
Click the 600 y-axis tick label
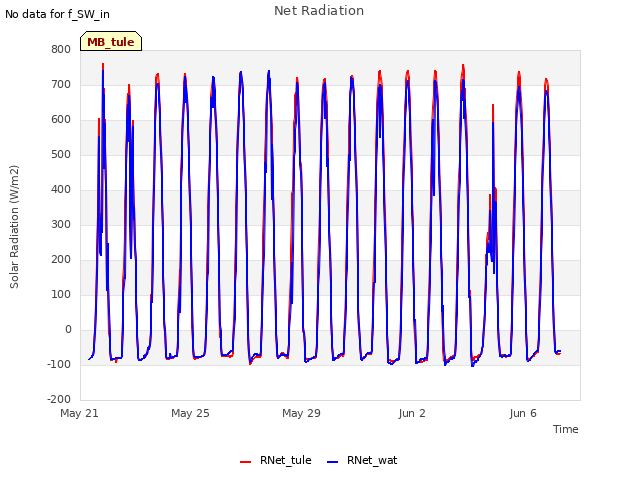coord(61,120)
